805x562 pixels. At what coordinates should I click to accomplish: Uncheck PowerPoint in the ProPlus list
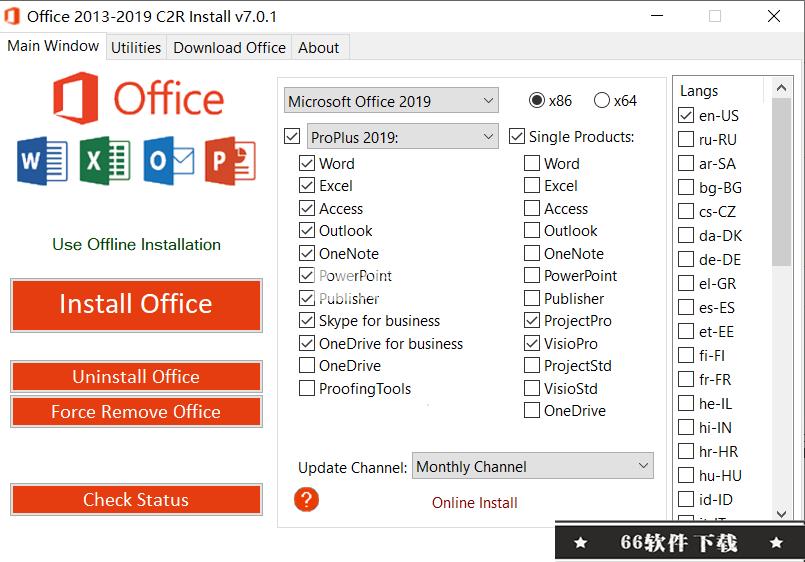(307, 276)
